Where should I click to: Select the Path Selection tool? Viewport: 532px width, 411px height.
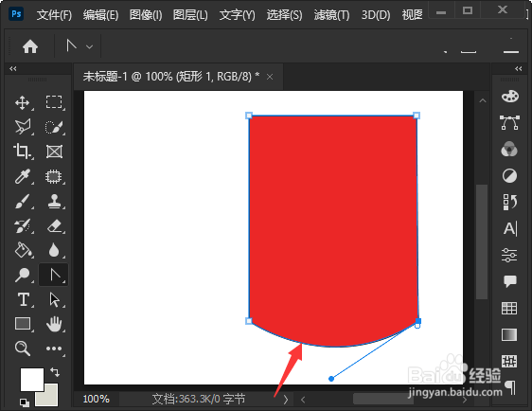[x=54, y=299]
